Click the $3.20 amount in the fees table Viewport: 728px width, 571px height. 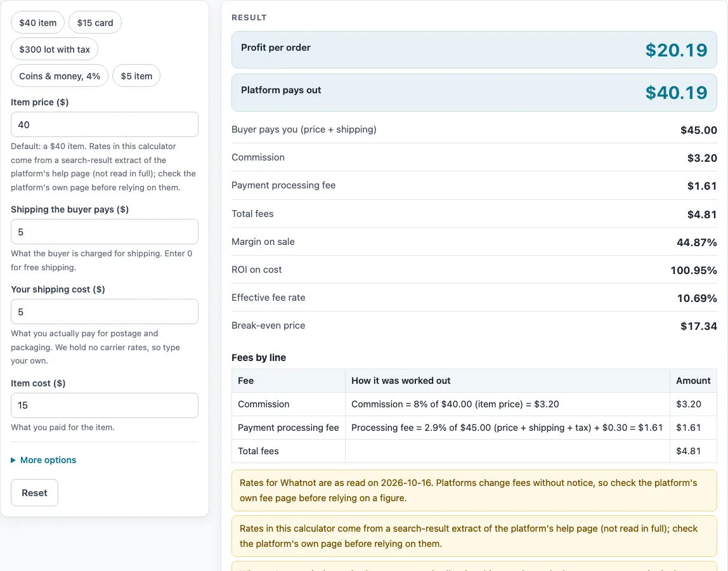(x=693, y=404)
